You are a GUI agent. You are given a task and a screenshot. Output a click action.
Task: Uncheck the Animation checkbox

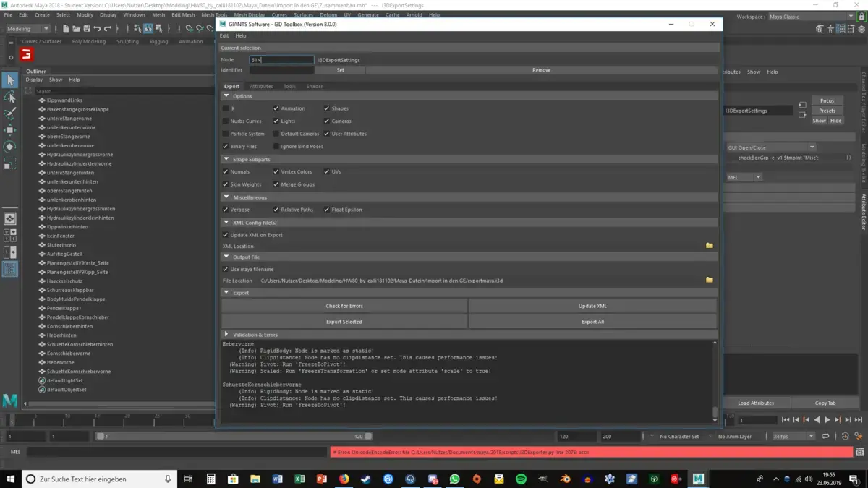276,108
